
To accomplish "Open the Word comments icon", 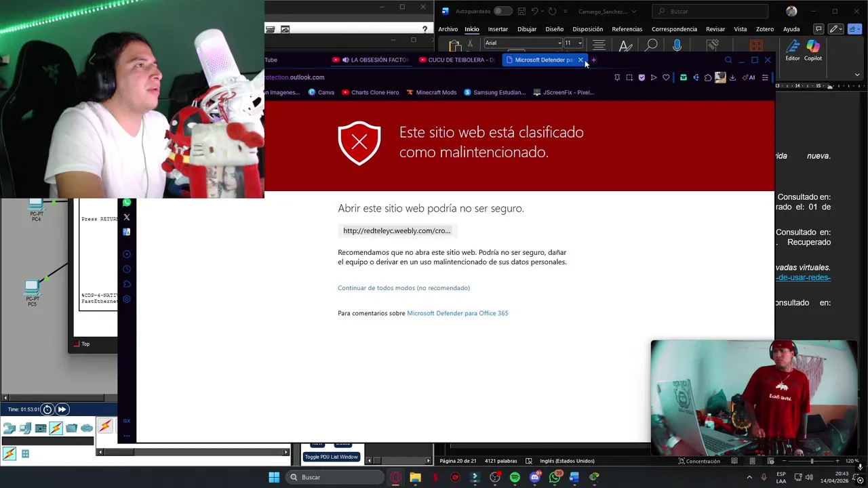I will click(x=818, y=29).
